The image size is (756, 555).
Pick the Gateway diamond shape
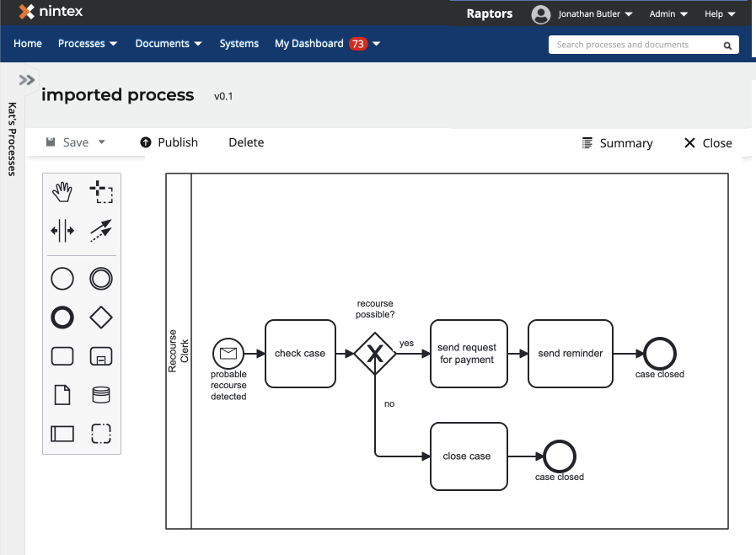point(101,318)
